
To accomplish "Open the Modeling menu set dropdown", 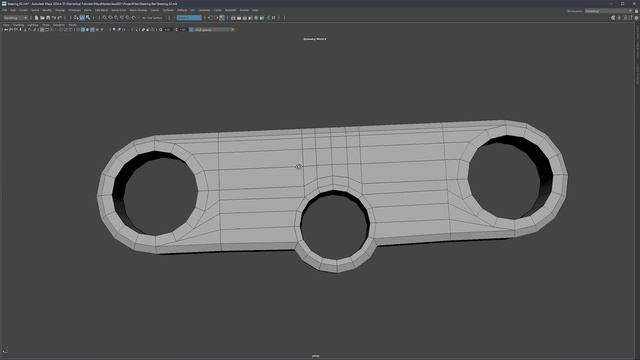I will pyautogui.click(x=15, y=18).
